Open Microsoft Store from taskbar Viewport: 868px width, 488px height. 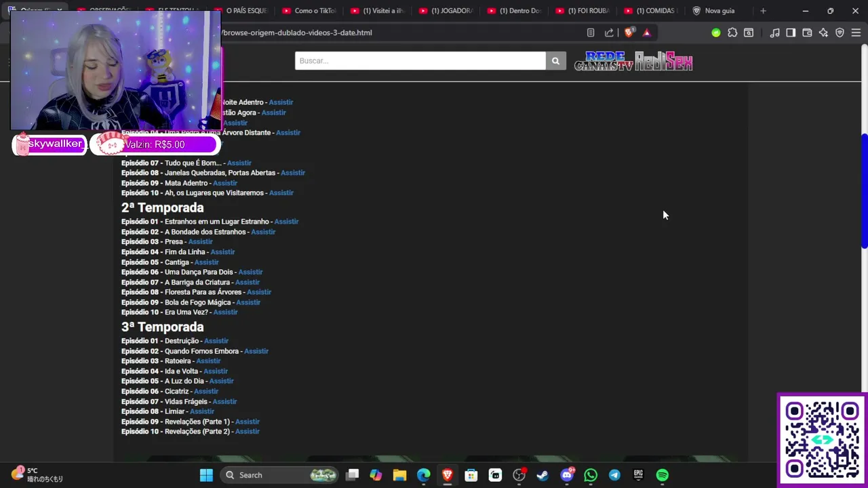point(471,475)
